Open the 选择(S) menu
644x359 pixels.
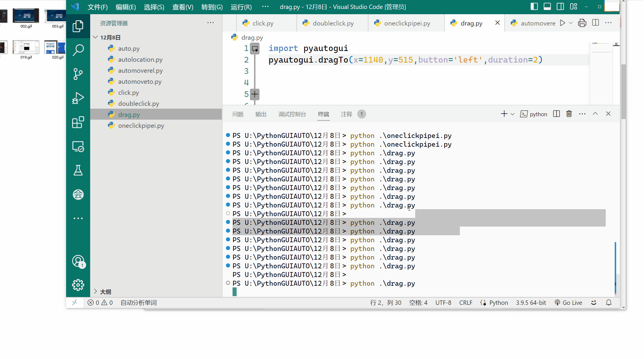click(x=154, y=7)
